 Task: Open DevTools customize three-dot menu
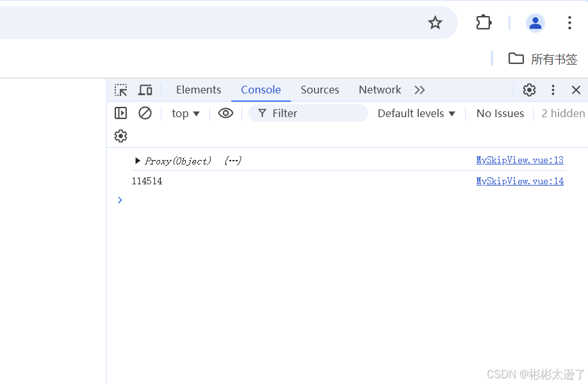point(553,90)
